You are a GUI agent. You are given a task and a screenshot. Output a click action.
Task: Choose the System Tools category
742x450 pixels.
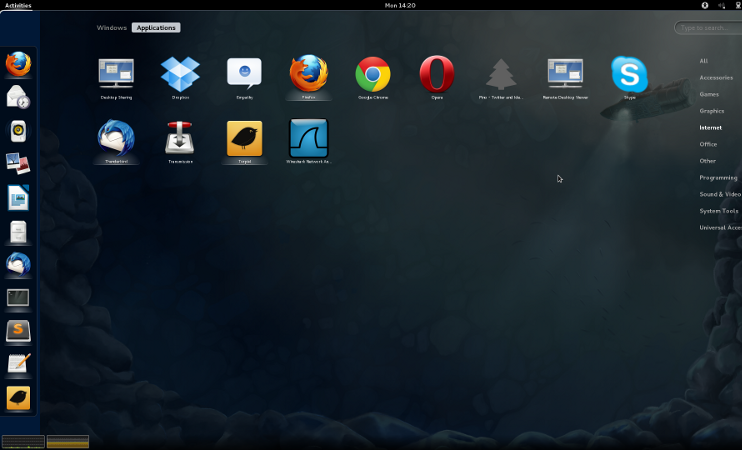718,211
